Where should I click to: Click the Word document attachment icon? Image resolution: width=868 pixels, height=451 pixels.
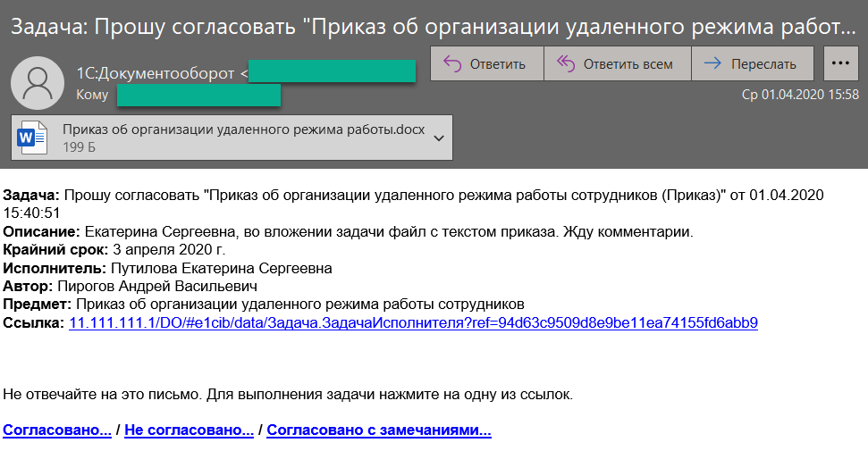pyautogui.click(x=31, y=138)
